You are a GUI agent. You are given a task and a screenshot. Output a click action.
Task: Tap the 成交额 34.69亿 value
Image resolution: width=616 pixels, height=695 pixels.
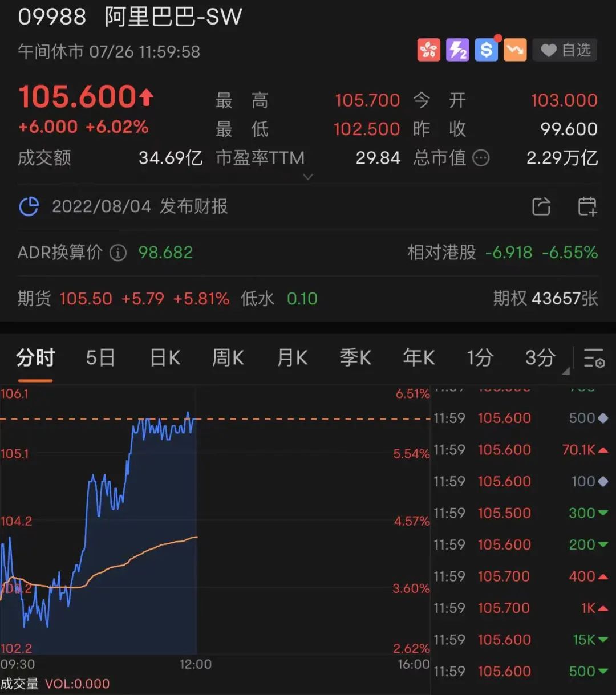[x=171, y=158]
